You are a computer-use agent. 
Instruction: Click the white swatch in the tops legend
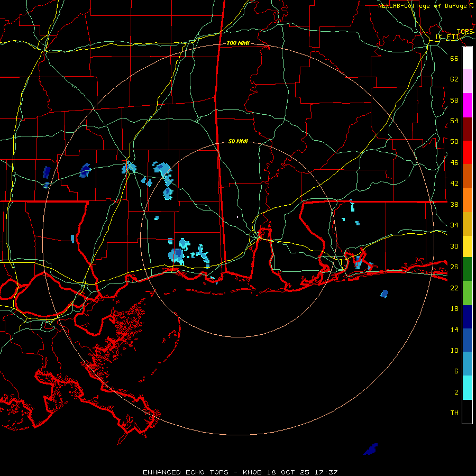click(467, 58)
